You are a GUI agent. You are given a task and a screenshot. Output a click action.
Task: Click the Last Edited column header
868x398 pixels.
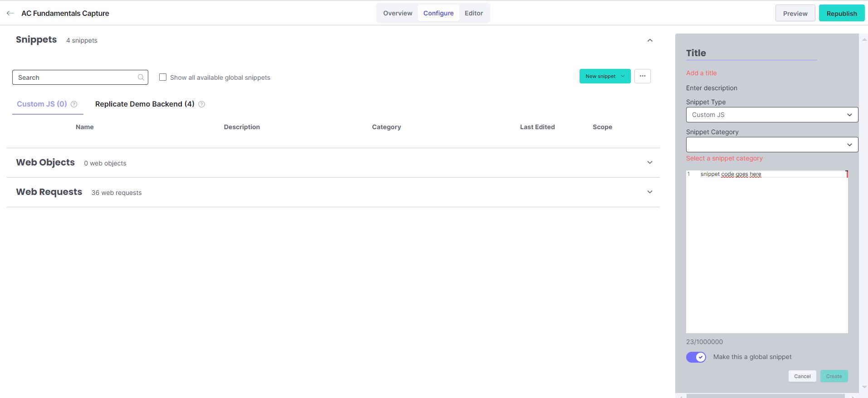[x=537, y=127]
